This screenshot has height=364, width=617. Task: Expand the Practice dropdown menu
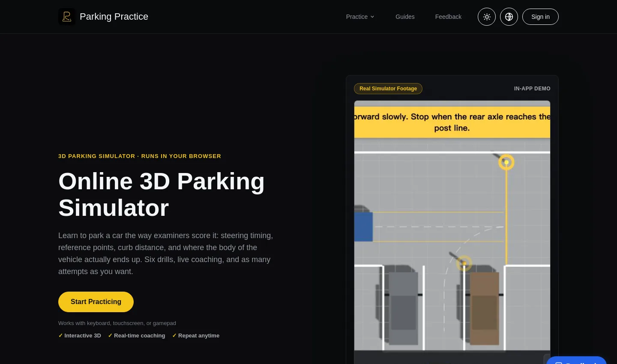pos(360,17)
